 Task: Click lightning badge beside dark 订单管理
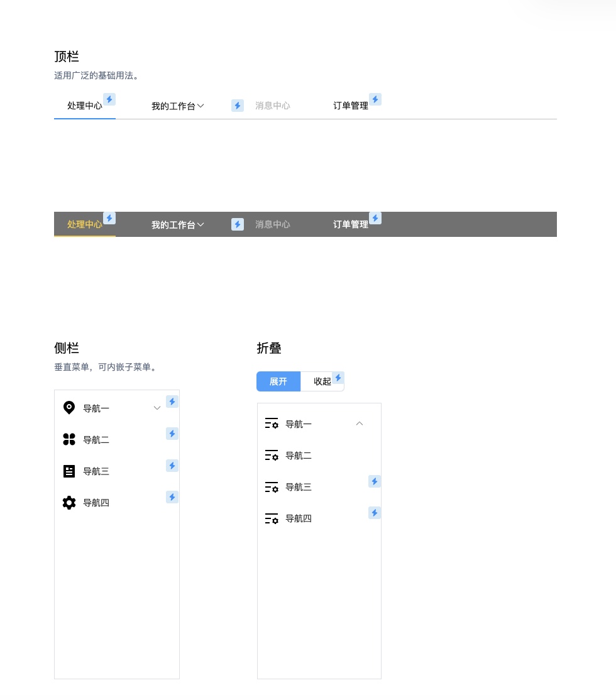click(375, 218)
